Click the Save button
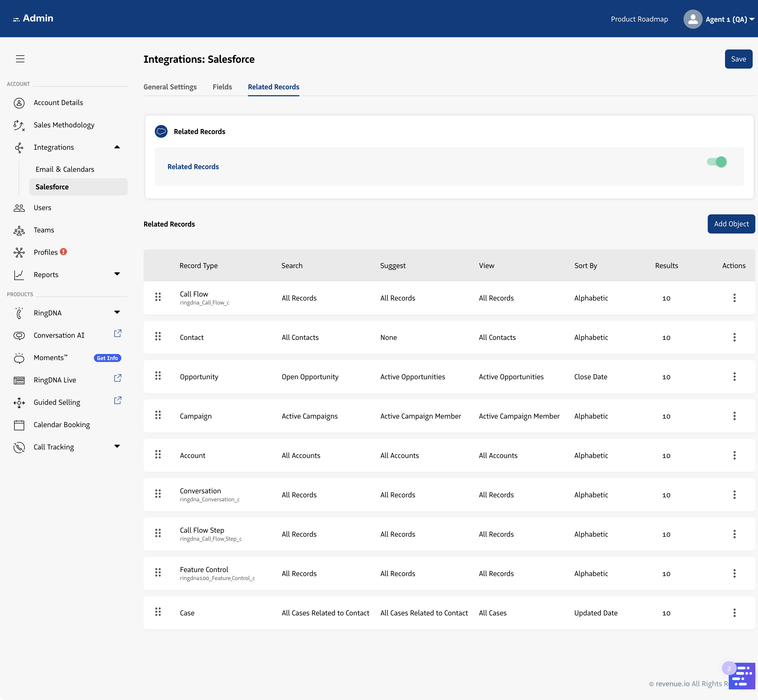 point(738,59)
